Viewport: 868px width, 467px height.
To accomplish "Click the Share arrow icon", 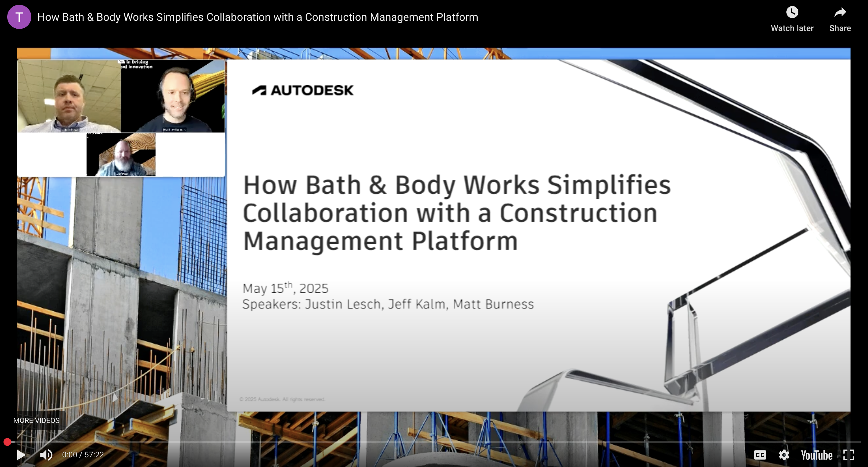I will 840,13.
